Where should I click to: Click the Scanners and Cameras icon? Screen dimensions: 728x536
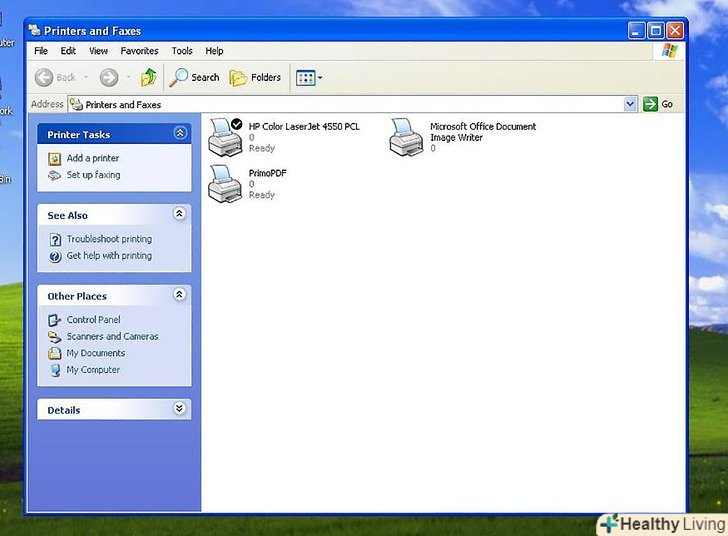[x=55, y=337]
